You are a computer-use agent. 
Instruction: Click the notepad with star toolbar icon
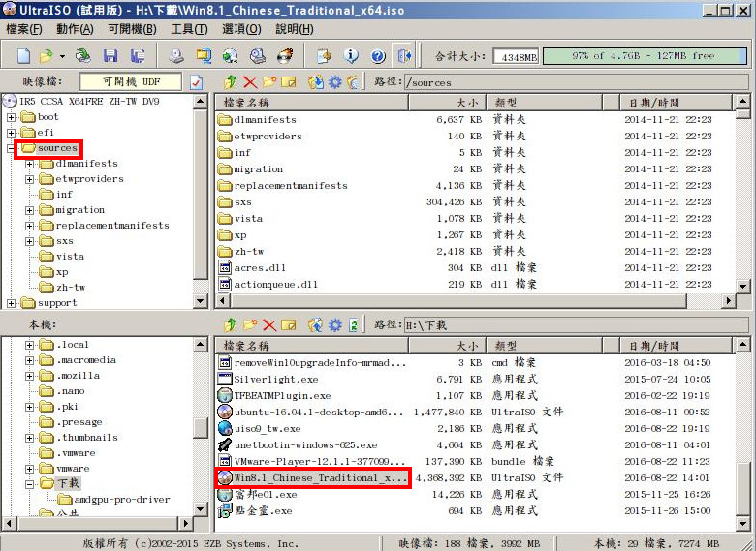coord(324,56)
